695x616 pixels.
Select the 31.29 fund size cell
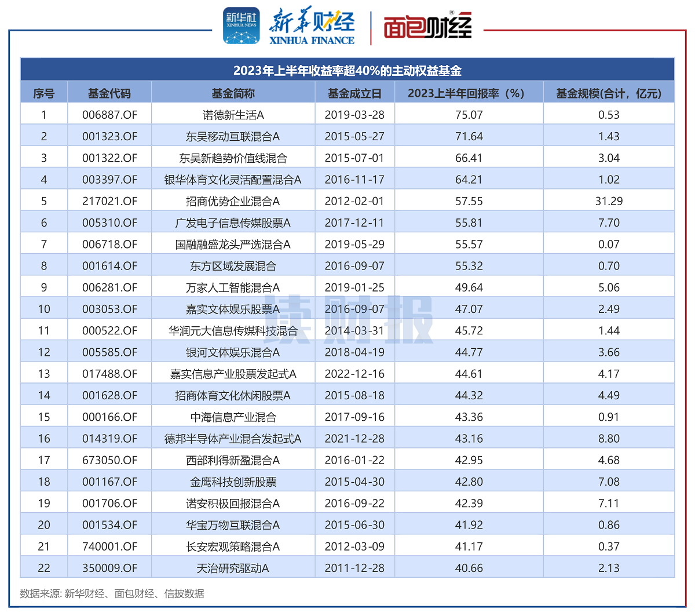click(609, 201)
